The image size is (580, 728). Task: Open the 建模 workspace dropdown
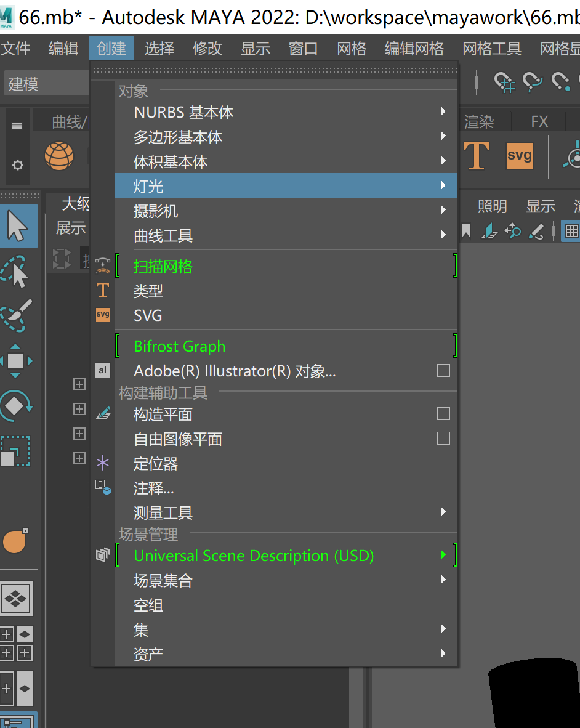pyautogui.click(x=46, y=83)
